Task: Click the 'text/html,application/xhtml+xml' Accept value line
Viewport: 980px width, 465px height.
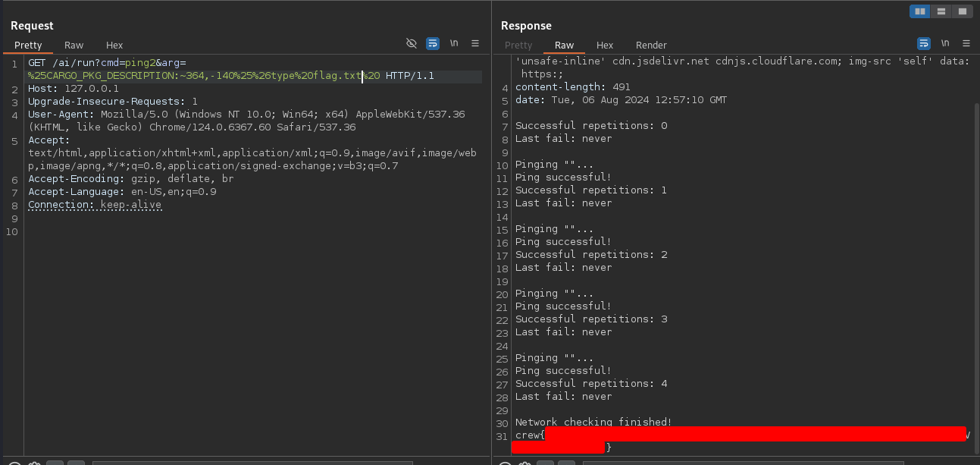Action: click(252, 153)
